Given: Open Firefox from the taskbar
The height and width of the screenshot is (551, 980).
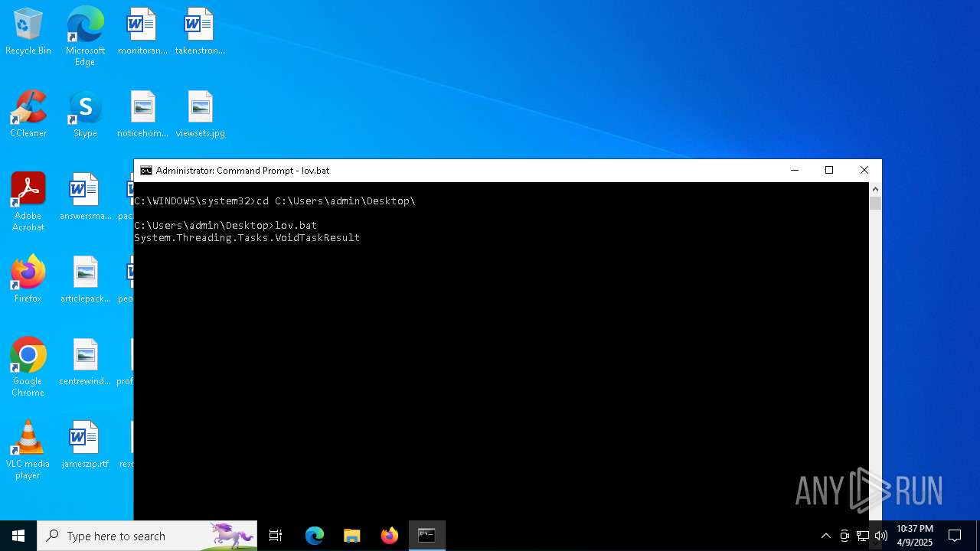Looking at the screenshot, I should pos(390,536).
